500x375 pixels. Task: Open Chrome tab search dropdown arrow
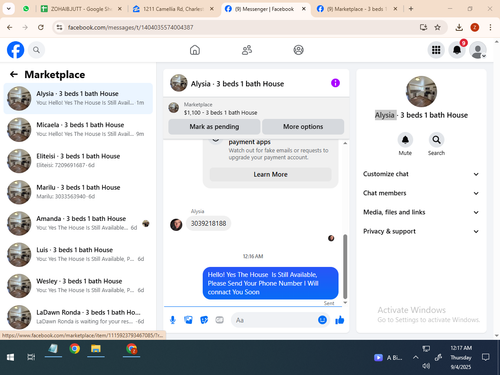(x=9, y=9)
